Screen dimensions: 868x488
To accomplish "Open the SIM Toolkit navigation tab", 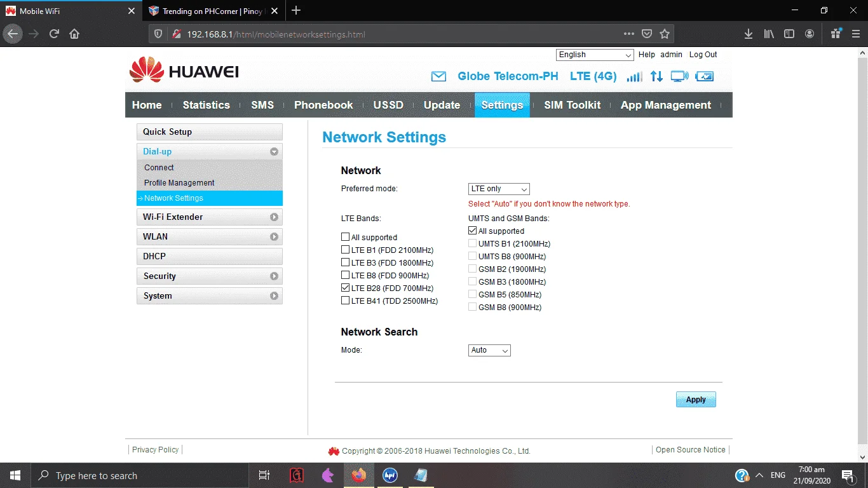I will [x=572, y=105].
